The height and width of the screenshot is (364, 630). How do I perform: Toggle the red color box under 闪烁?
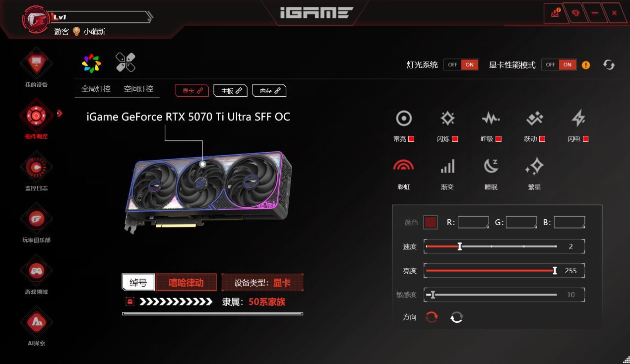(x=455, y=139)
